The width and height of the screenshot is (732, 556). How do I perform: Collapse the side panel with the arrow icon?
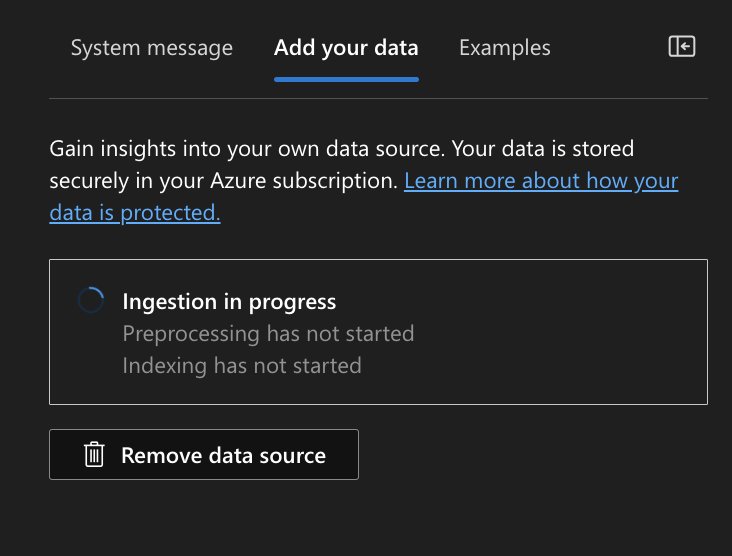click(682, 47)
